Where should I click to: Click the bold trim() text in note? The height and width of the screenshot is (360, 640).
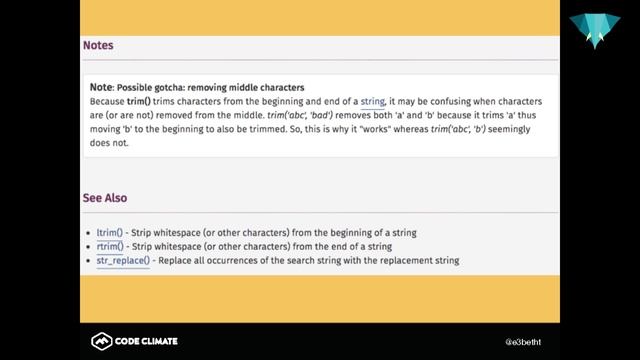point(139,101)
